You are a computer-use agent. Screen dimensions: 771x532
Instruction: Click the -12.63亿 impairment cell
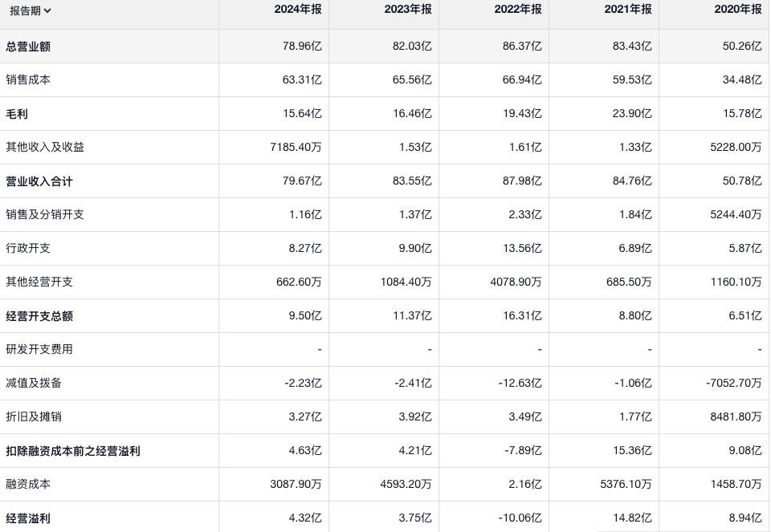coord(520,384)
